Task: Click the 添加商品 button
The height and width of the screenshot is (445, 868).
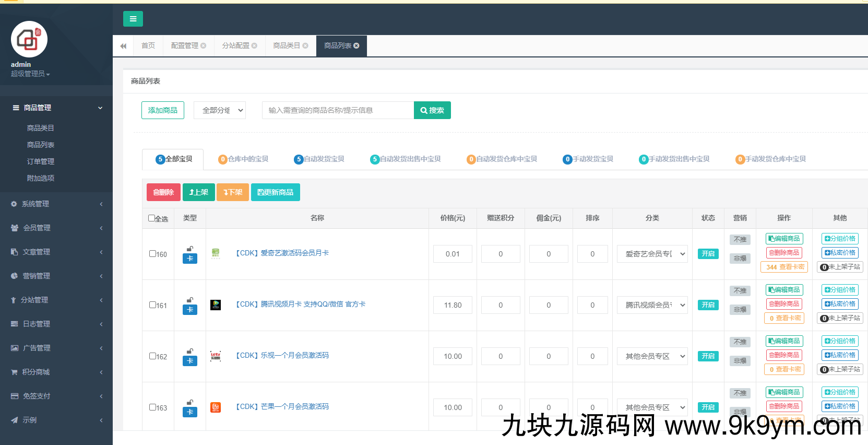Action: coord(163,110)
